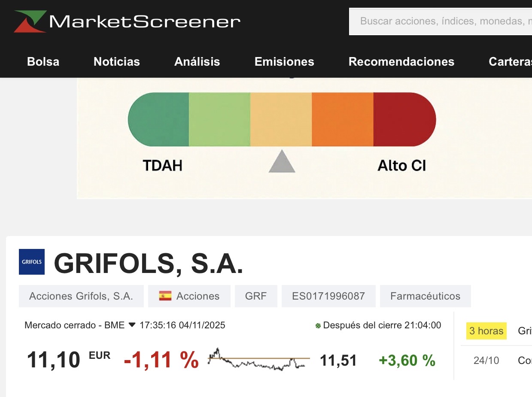
Task: Click the MarketScreener logo icon
Action: 29,20
